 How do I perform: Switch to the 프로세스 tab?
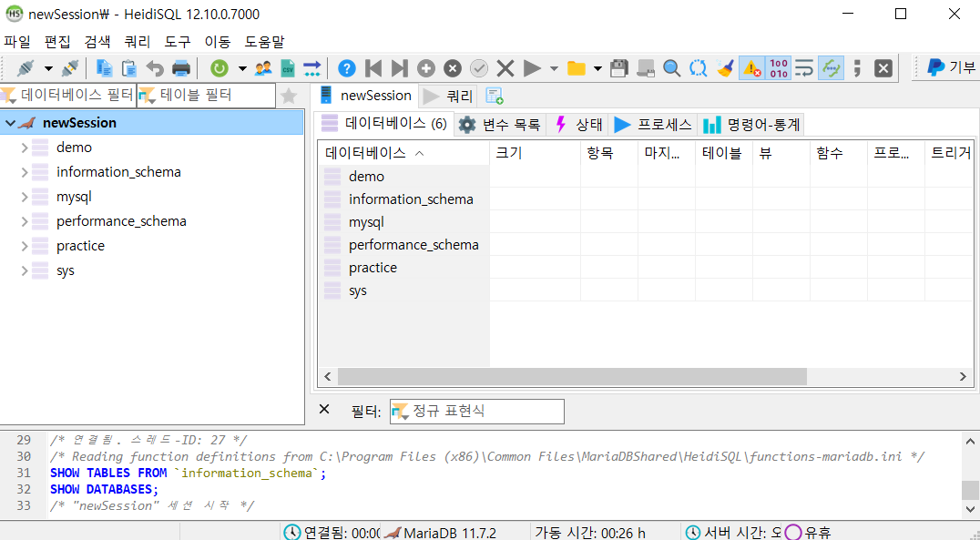coord(652,125)
